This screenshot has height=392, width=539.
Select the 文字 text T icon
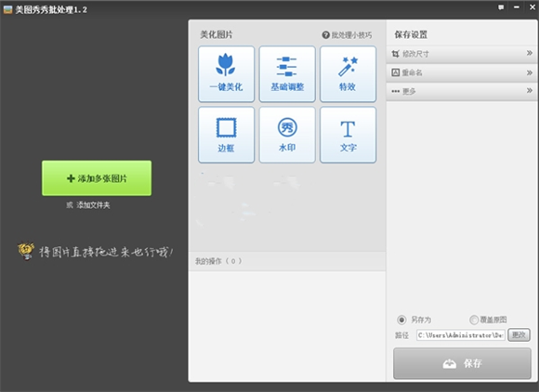point(348,129)
